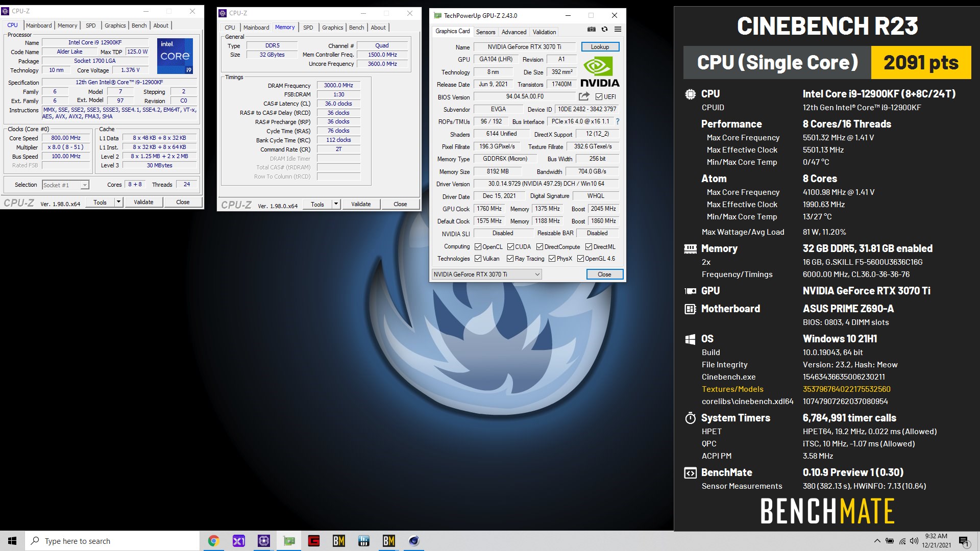Click the Textures/Models hash value
980x551 pixels.
(846, 389)
